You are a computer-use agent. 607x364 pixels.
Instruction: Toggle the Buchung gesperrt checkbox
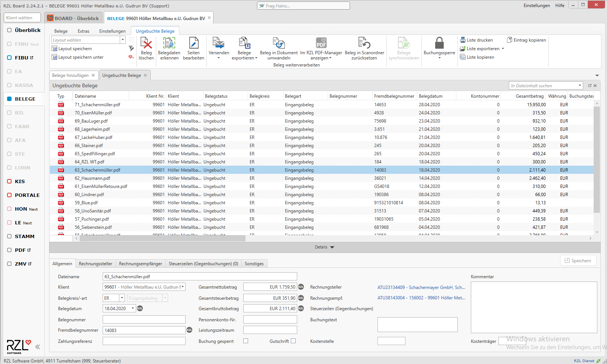click(x=245, y=341)
